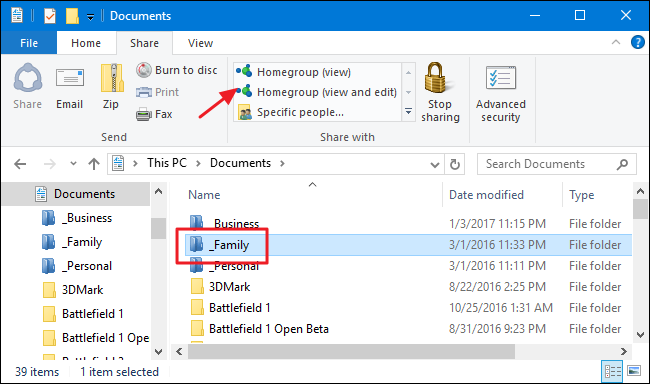650x384 pixels.
Task: Go up one folder level
Action: pos(94,164)
